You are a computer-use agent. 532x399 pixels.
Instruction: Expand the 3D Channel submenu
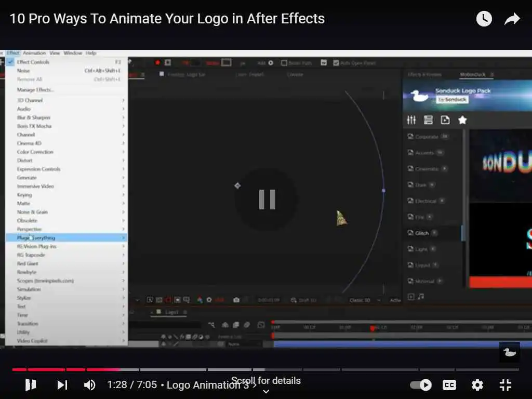coord(66,100)
